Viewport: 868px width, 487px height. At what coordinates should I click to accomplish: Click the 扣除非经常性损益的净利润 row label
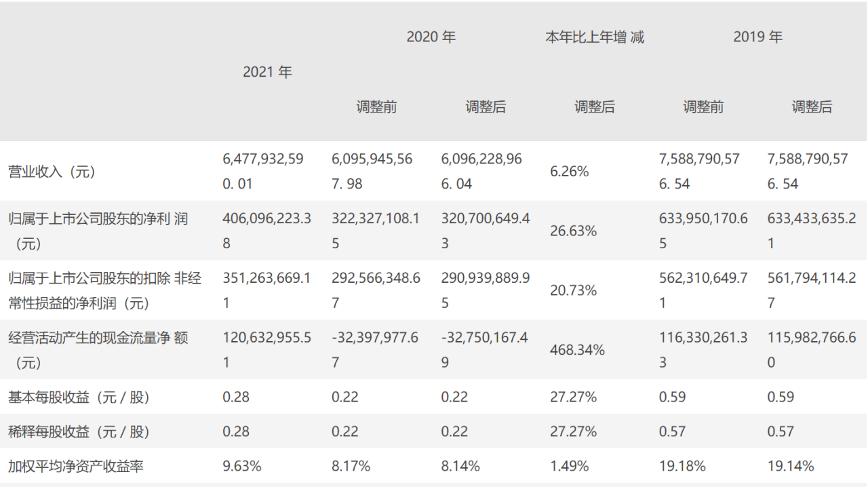point(104,290)
